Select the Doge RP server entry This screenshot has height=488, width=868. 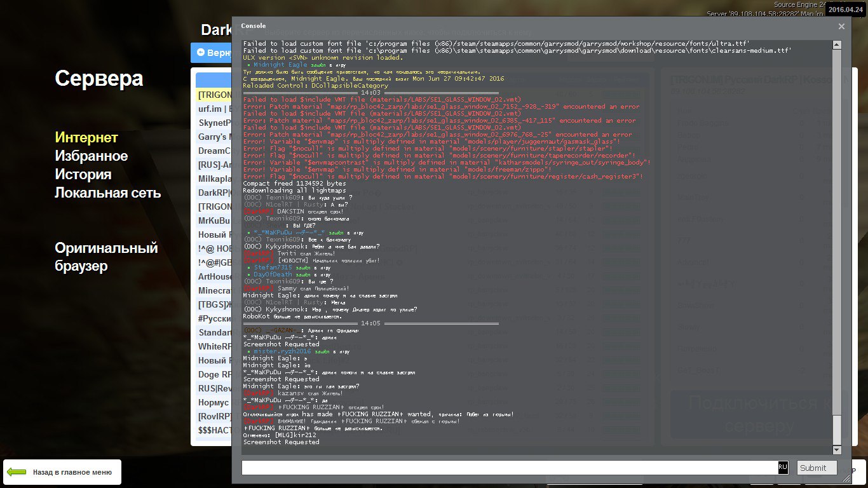click(x=214, y=374)
